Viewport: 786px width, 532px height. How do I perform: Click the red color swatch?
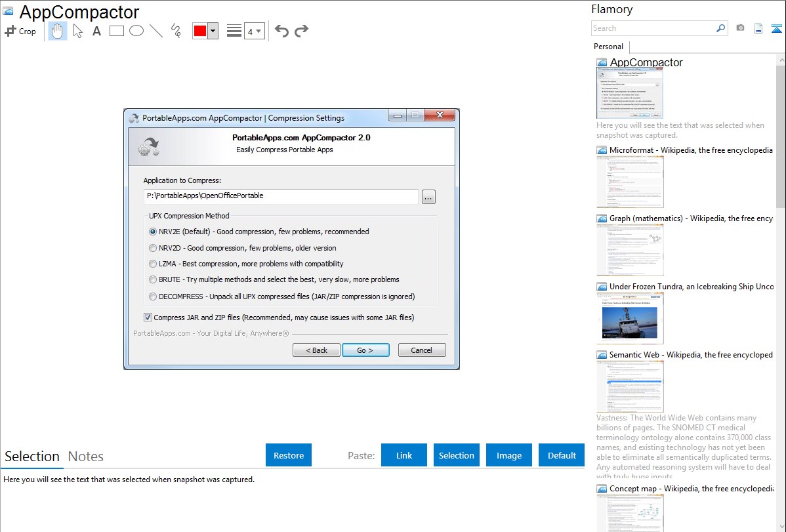pos(200,31)
